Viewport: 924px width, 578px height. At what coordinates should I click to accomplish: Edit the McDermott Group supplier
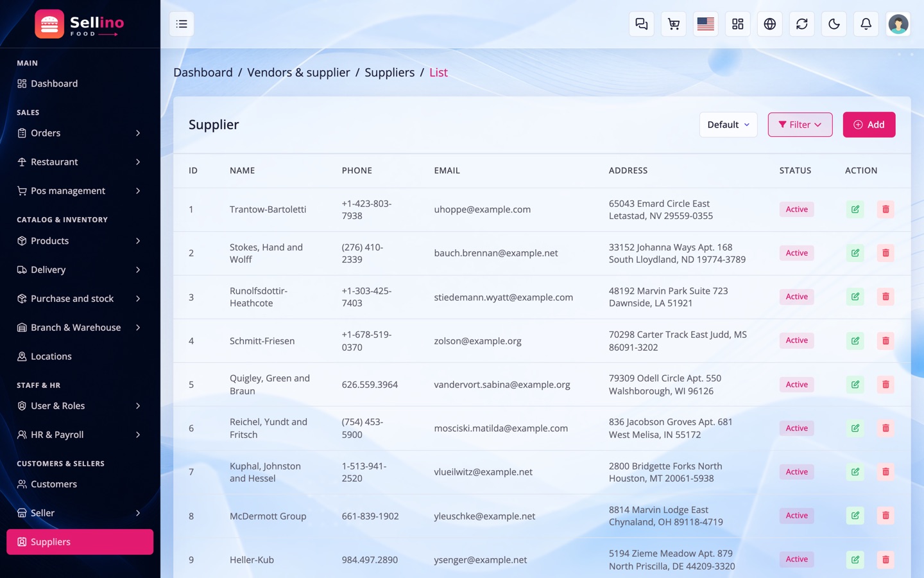855,516
